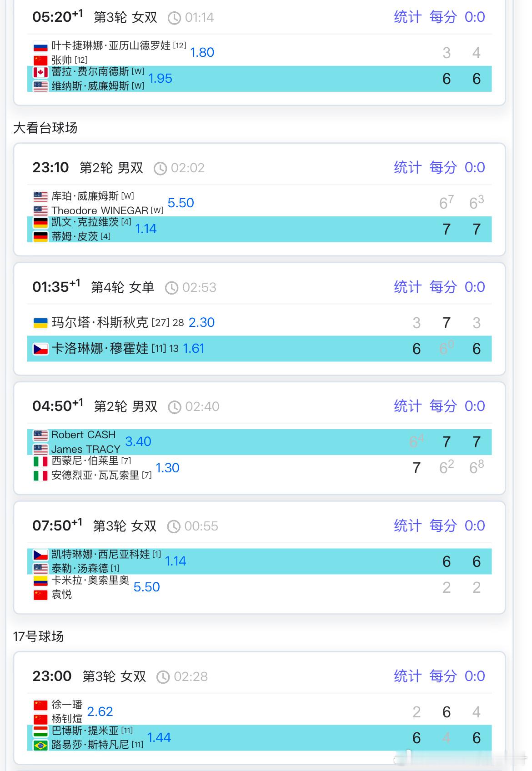
Task: Click Ukraine flag beside 玛尔塔·科斯秋克
Action: (x=40, y=323)
